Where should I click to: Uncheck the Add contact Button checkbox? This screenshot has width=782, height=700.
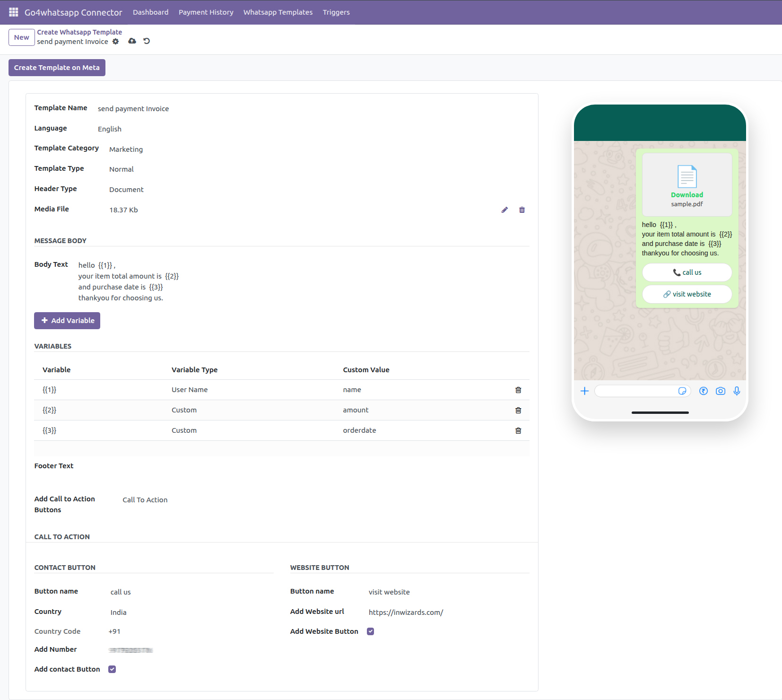pyautogui.click(x=112, y=669)
